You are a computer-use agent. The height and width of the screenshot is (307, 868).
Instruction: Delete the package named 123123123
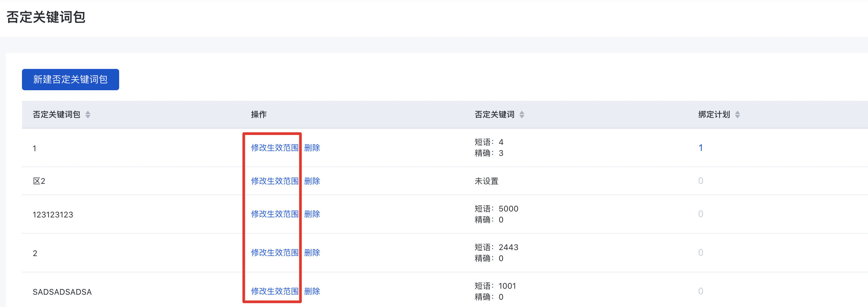point(312,214)
